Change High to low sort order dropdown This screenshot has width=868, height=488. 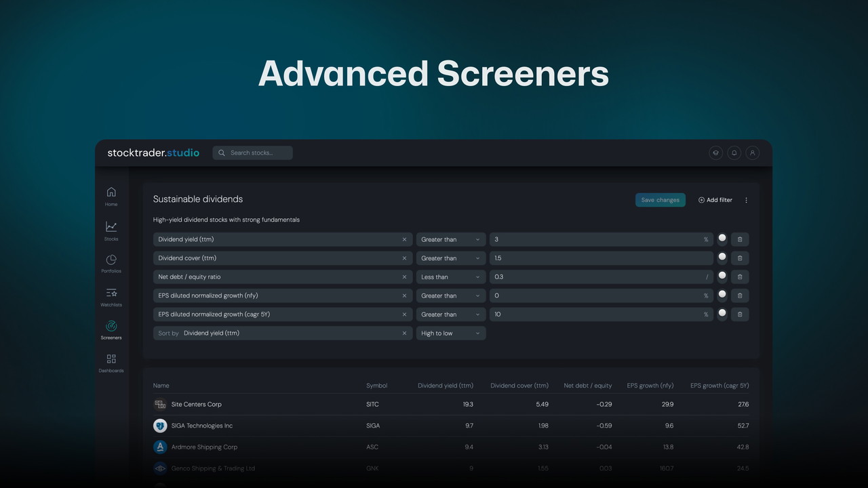pyautogui.click(x=450, y=333)
